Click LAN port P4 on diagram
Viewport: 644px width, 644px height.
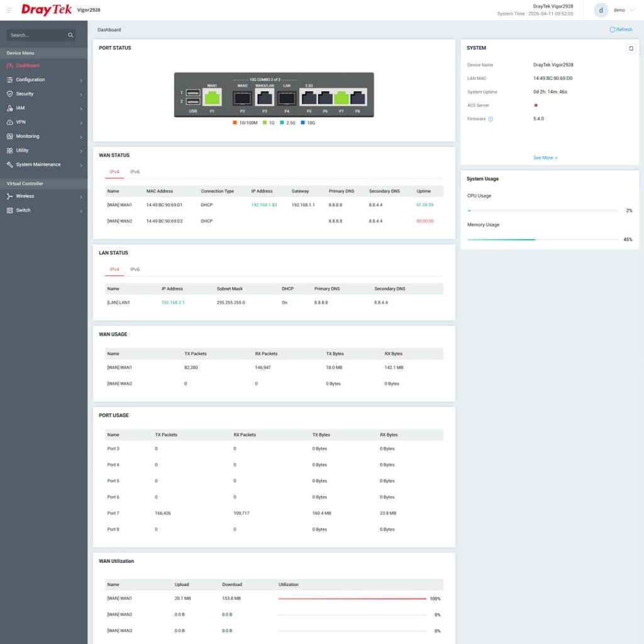tap(287, 98)
